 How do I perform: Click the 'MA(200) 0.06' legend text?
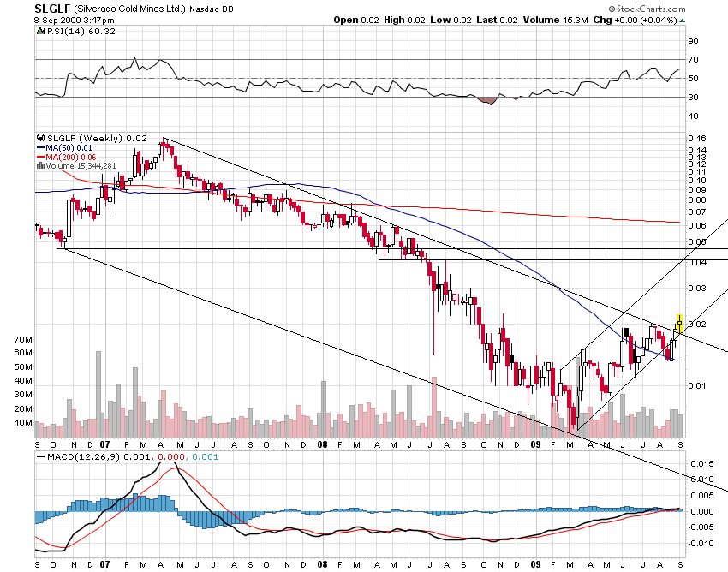[71, 157]
